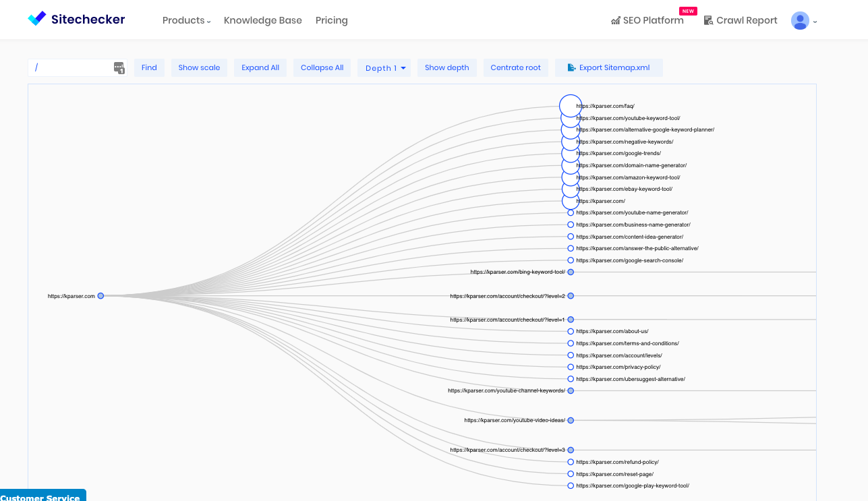
Task: Expand the youtube-video-ideas node
Action: point(571,420)
